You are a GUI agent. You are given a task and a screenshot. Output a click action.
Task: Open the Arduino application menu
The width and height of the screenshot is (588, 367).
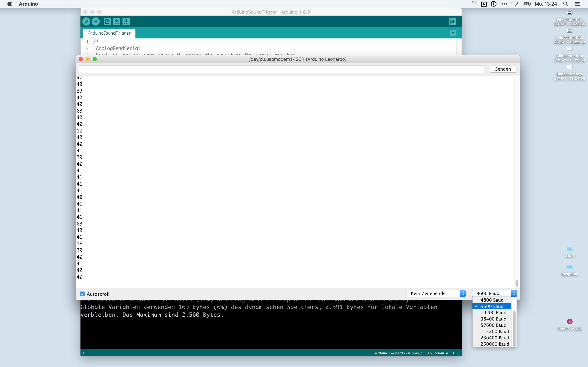click(28, 4)
